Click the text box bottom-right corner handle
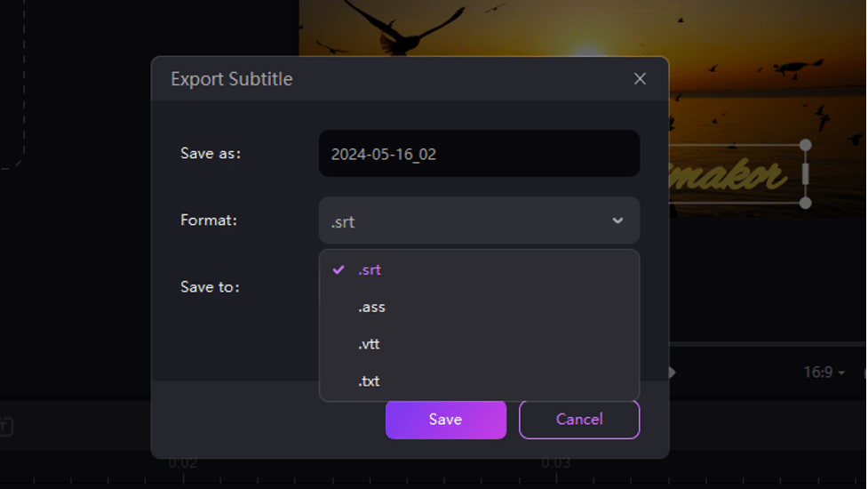The height and width of the screenshot is (489, 868). (806, 204)
